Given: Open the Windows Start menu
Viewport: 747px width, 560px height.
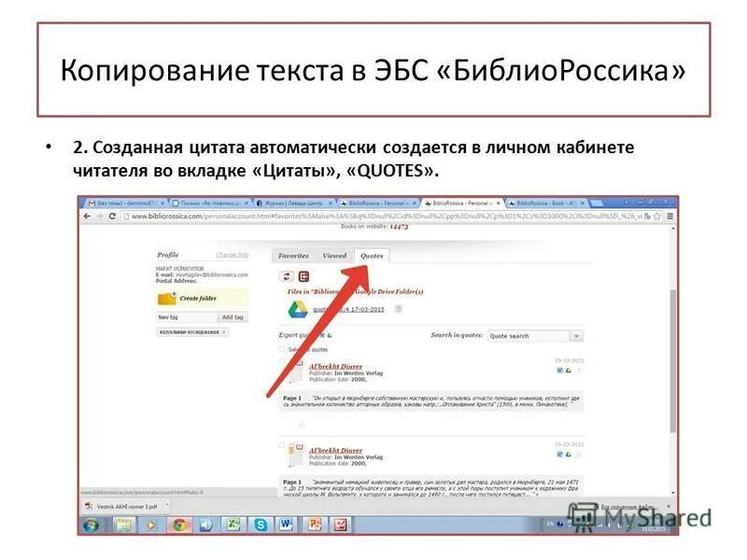Looking at the screenshot, I should 91,525.
